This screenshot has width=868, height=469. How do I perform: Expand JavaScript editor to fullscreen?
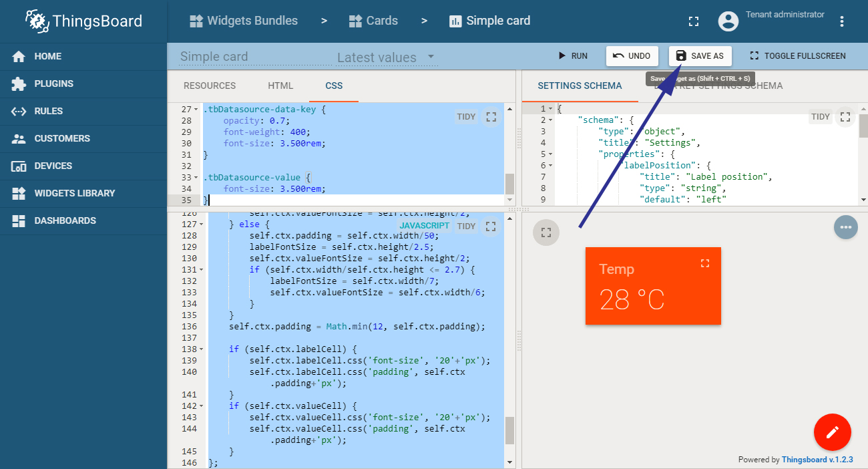[491, 226]
